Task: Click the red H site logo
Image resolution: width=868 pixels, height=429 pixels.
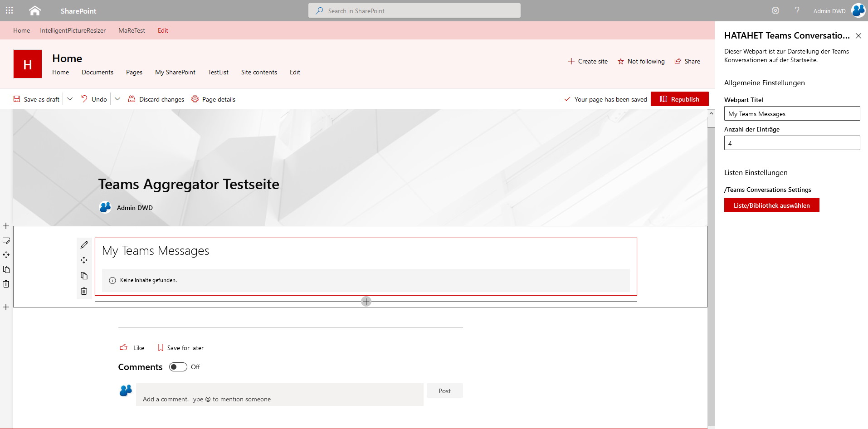Action: tap(28, 64)
